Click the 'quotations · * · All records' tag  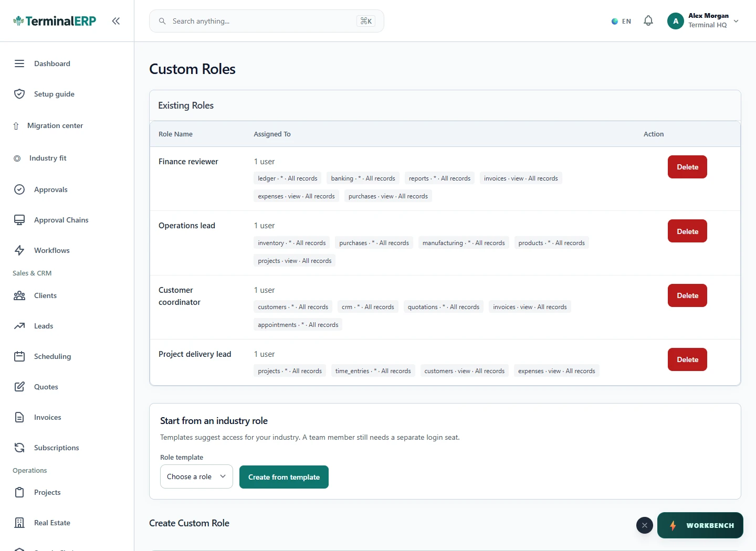(444, 307)
